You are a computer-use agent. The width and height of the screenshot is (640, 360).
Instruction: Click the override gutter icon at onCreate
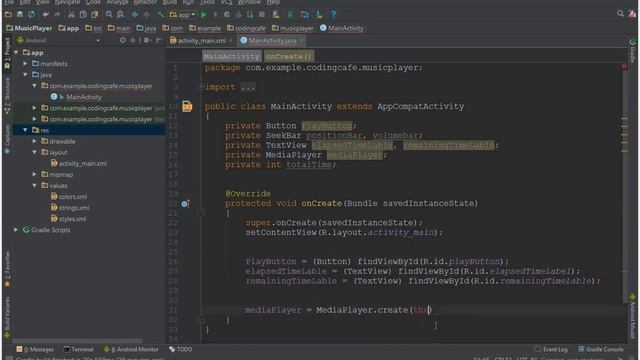185,204
